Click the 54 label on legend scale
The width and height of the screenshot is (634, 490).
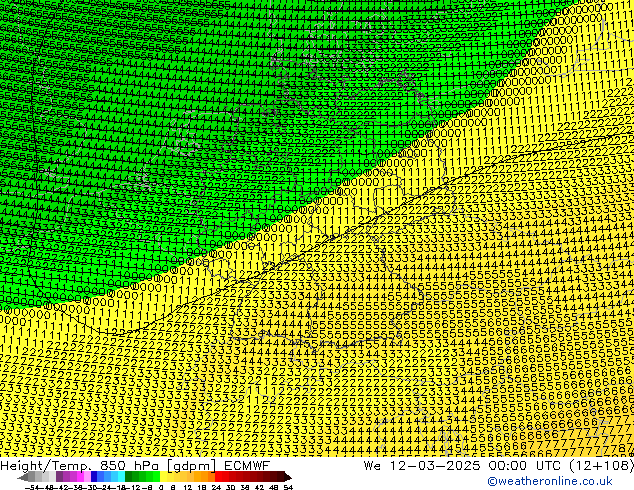[x=287, y=488]
